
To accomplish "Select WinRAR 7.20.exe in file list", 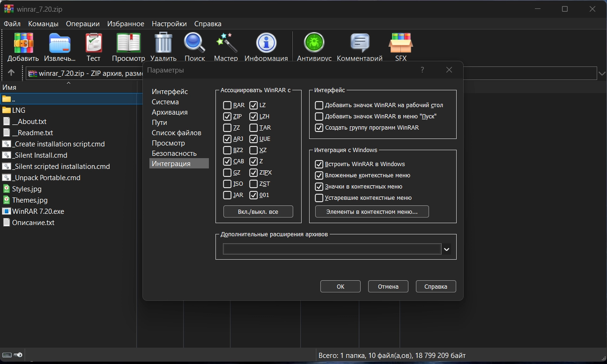I will tap(38, 211).
